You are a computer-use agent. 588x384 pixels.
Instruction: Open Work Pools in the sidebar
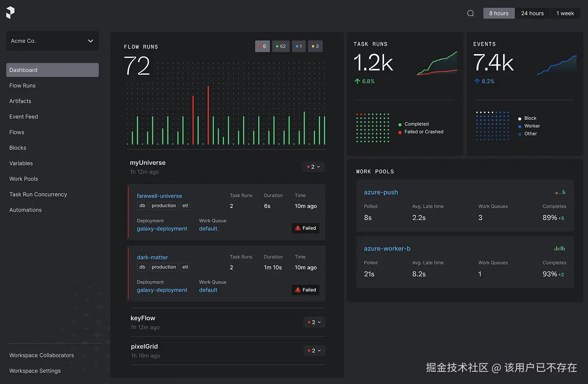tap(24, 179)
